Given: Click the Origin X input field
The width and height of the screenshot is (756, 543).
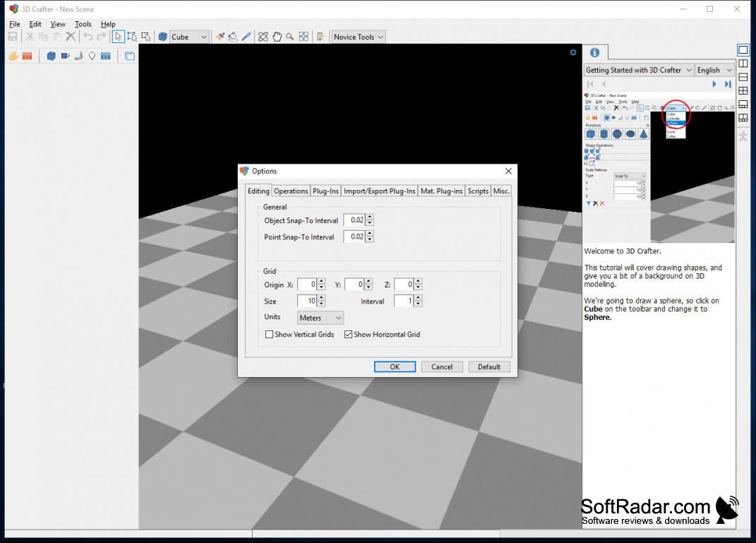Looking at the screenshot, I should [x=307, y=285].
